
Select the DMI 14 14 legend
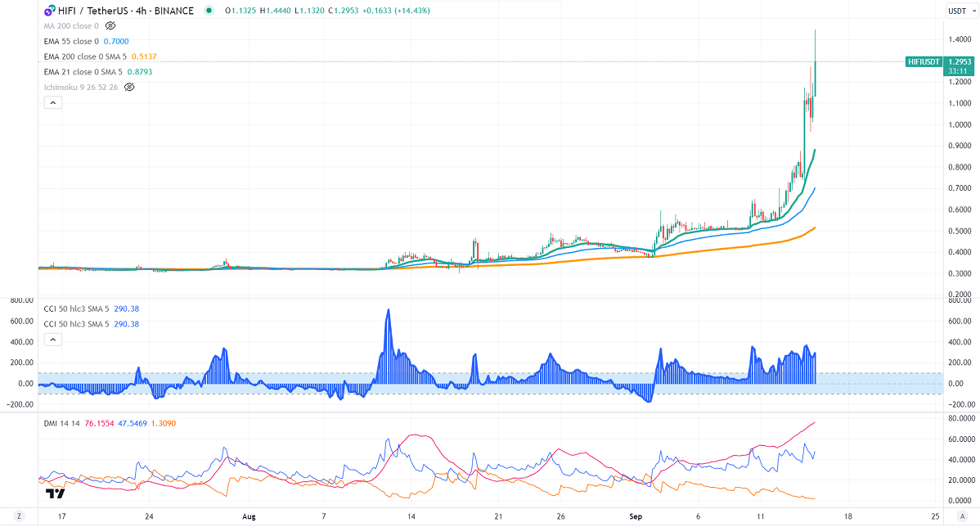[62, 424]
